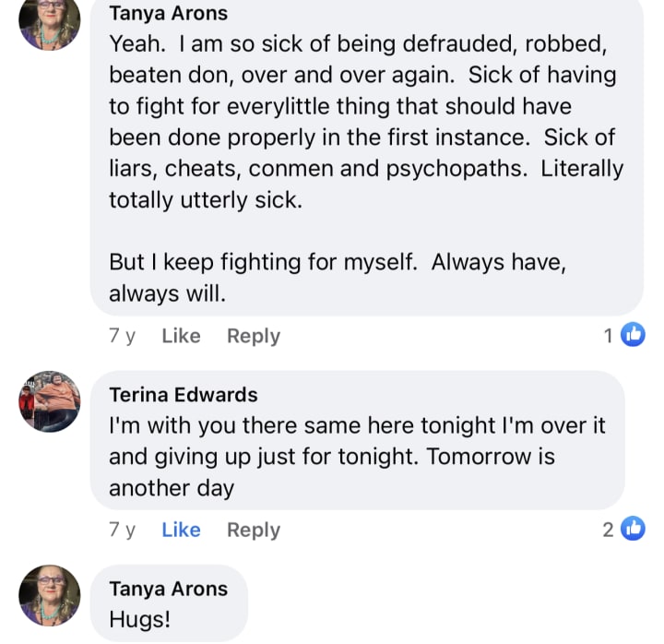Reply to Terina Edwards' comment
664x644 pixels.
254,530
